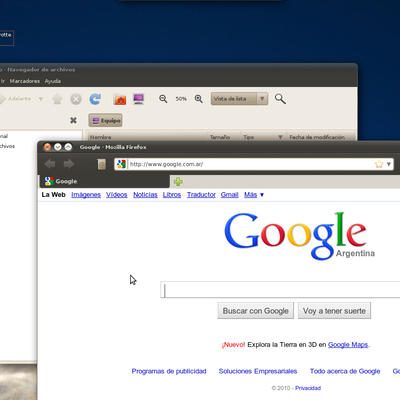Open Ir menu in file browser
Screen dimensions: 400x400
coord(3,81)
